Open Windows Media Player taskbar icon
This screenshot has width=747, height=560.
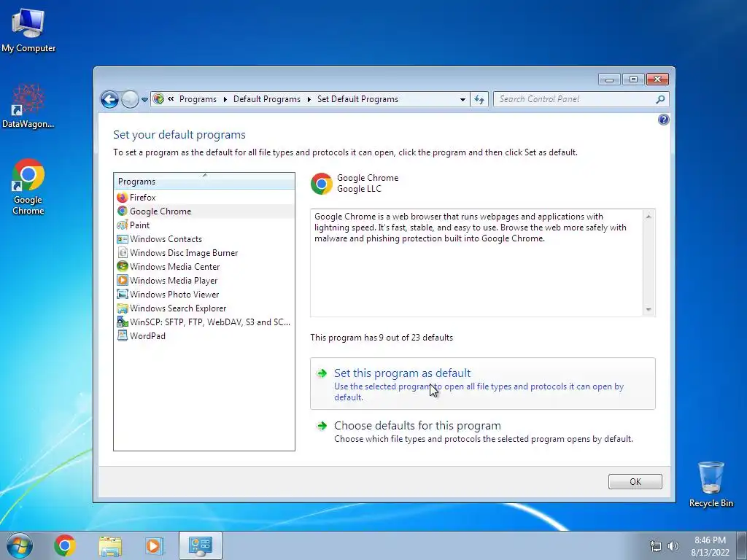[155, 545]
